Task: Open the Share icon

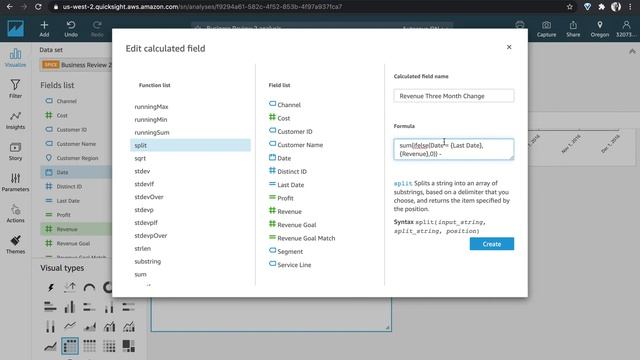Action: [x=573, y=25]
